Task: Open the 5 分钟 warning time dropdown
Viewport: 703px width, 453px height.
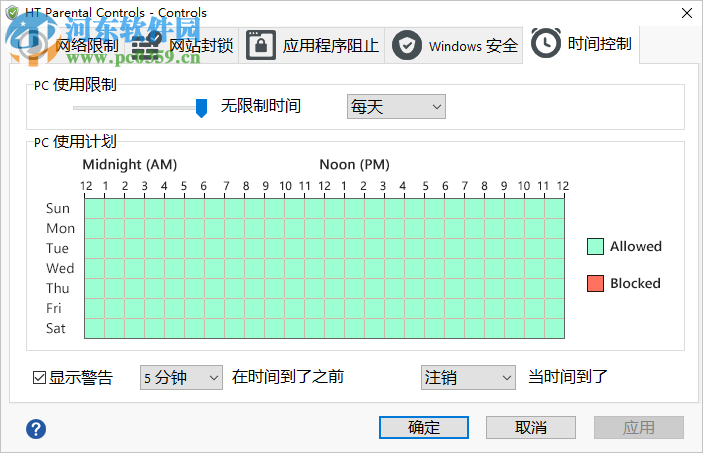Action: [x=181, y=378]
